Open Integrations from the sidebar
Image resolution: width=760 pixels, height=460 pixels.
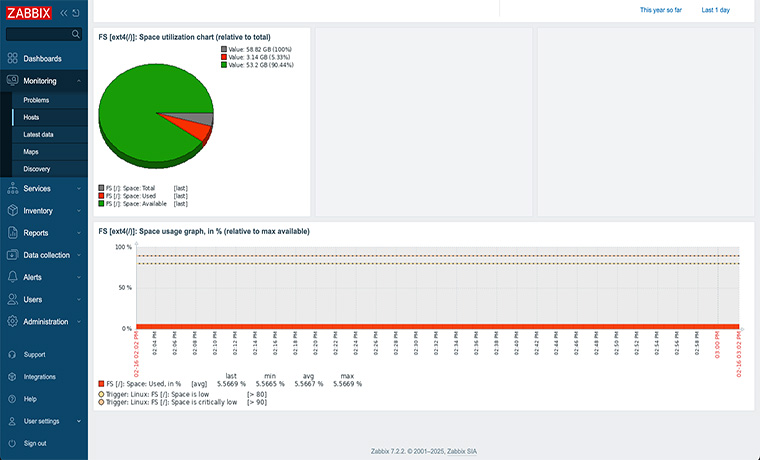coord(39,377)
